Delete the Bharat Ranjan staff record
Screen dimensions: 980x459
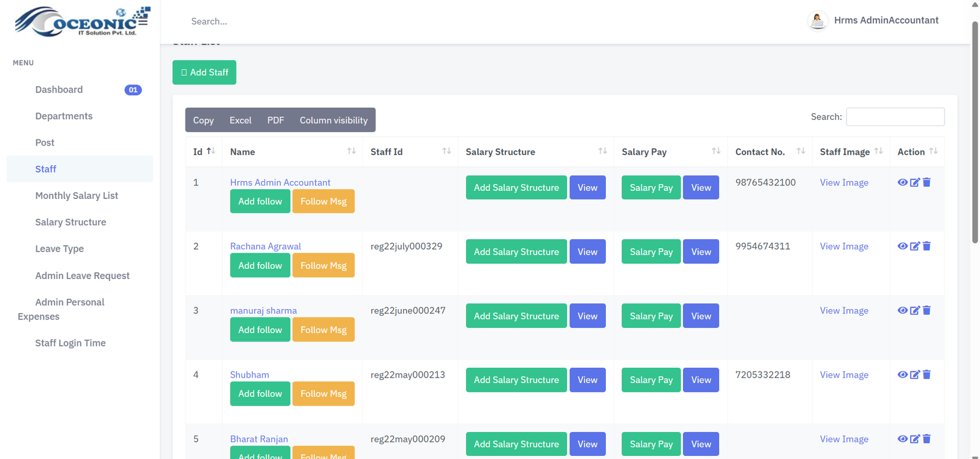[927, 439]
